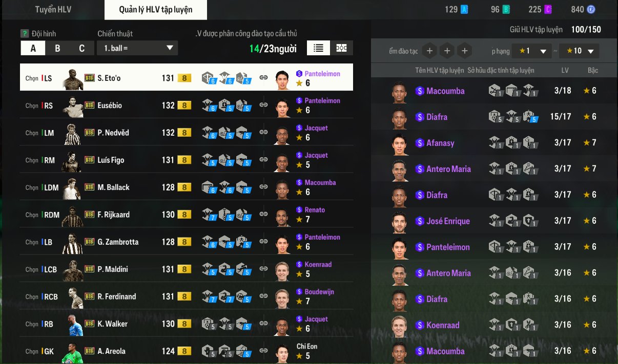
Task: Click link chain icon for P. Maldini
Action: coord(263,269)
